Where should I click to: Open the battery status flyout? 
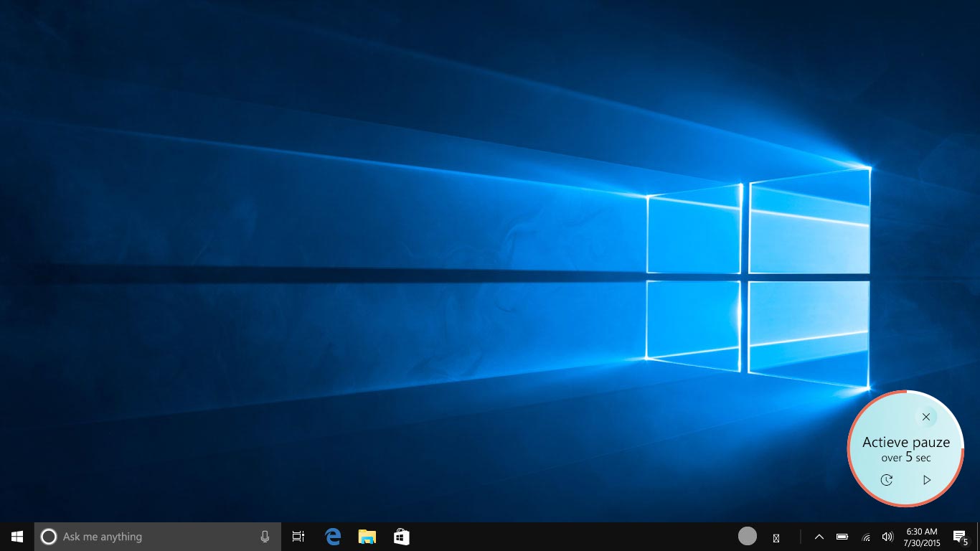pyautogui.click(x=842, y=537)
